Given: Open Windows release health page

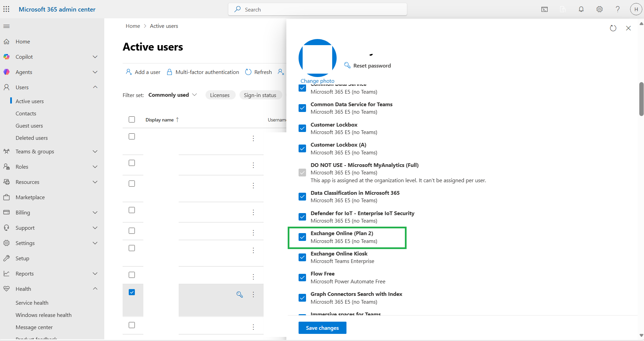Looking at the screenshot, I should [x=43, y=315].
